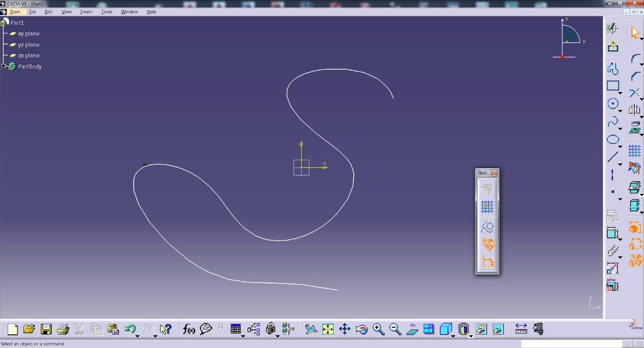Open the Insert menu
Viewport: 644px width, 348px height.
86,12
